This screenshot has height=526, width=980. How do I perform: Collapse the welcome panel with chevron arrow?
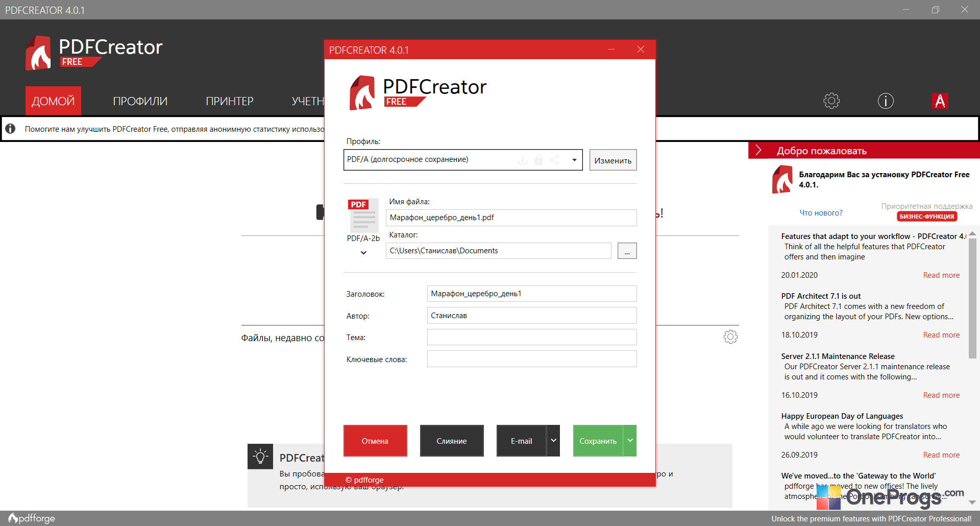pyautogui.click(x=758, y=150)
